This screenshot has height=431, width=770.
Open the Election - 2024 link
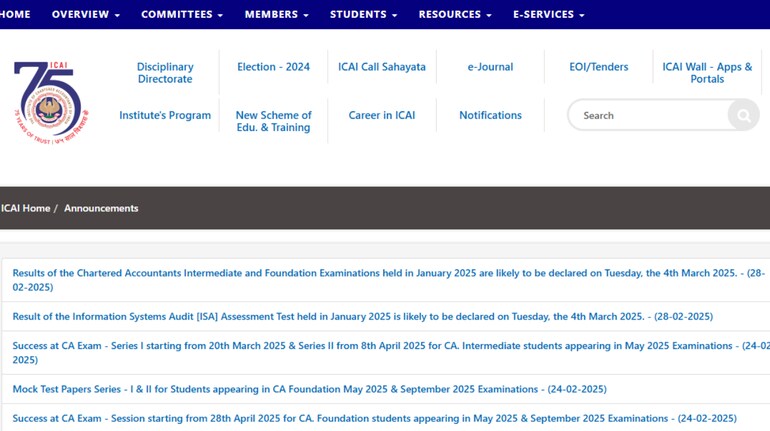click(274, 67)
